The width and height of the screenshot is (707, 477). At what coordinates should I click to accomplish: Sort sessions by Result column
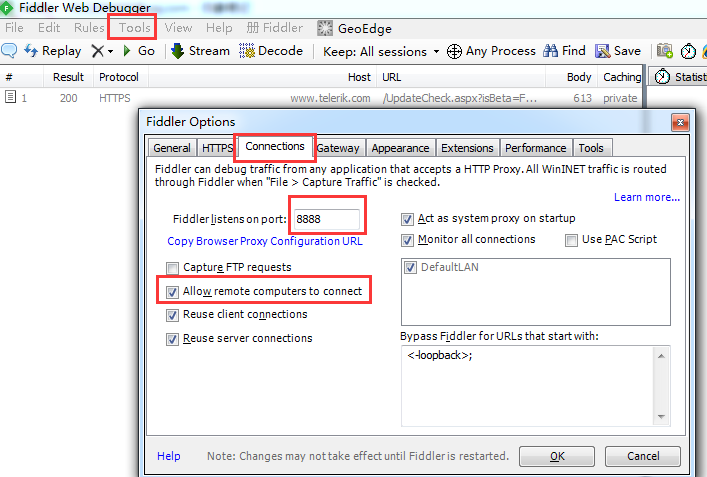click(x=68, y=77)
